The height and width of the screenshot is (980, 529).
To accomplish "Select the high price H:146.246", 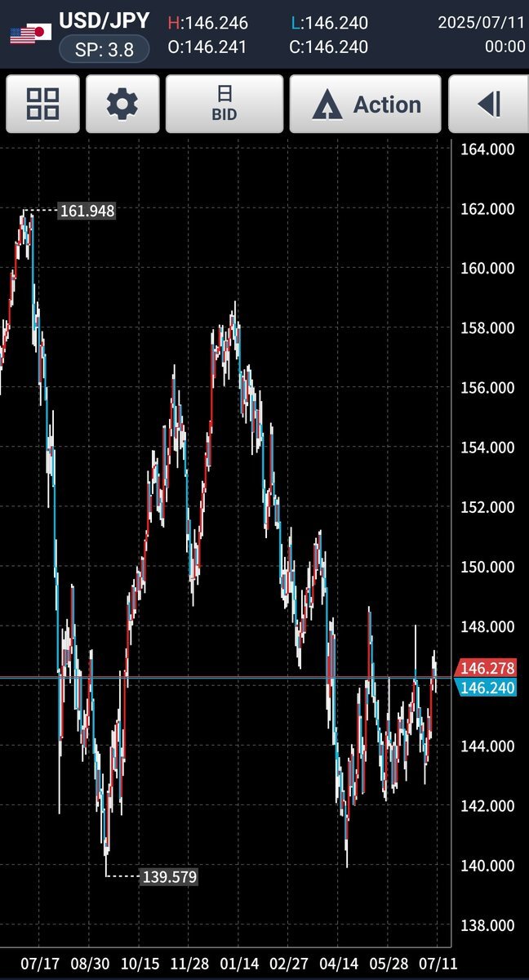I will pos(207,23).
